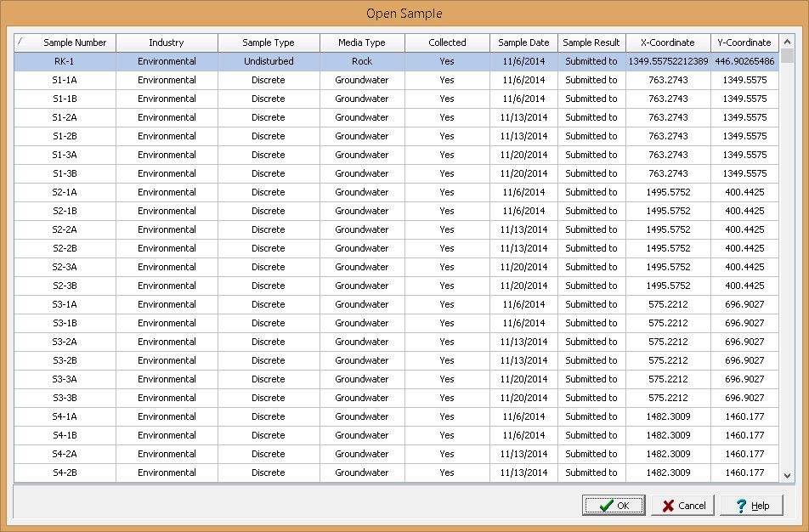
Task: Sort table by Collected column
Action: (x=447, y=42)
